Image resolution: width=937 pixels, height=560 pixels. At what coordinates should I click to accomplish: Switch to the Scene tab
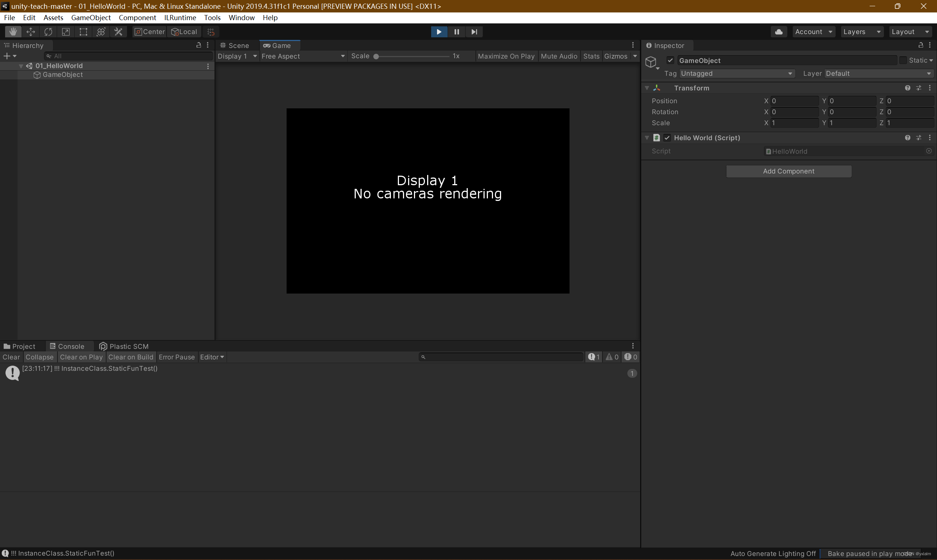235,45
